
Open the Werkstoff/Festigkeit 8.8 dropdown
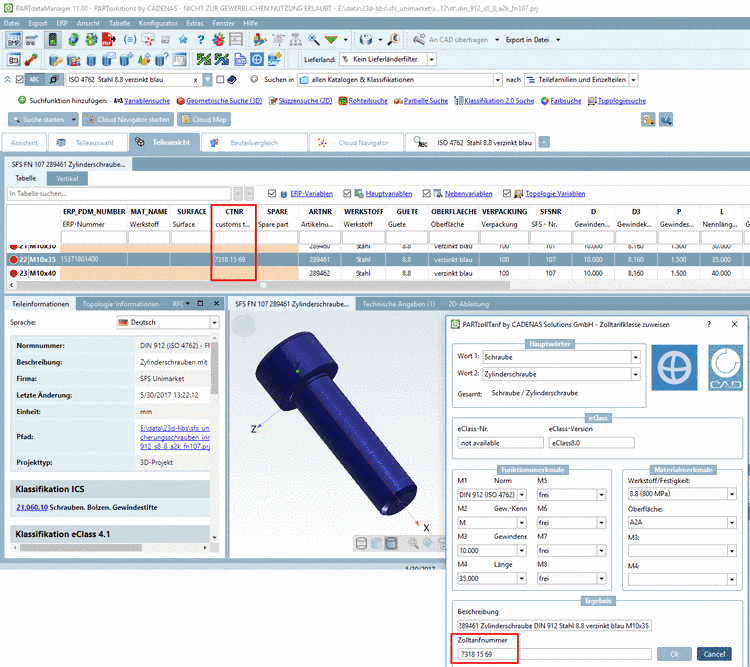pyautogui.click(x=732, y=494)
